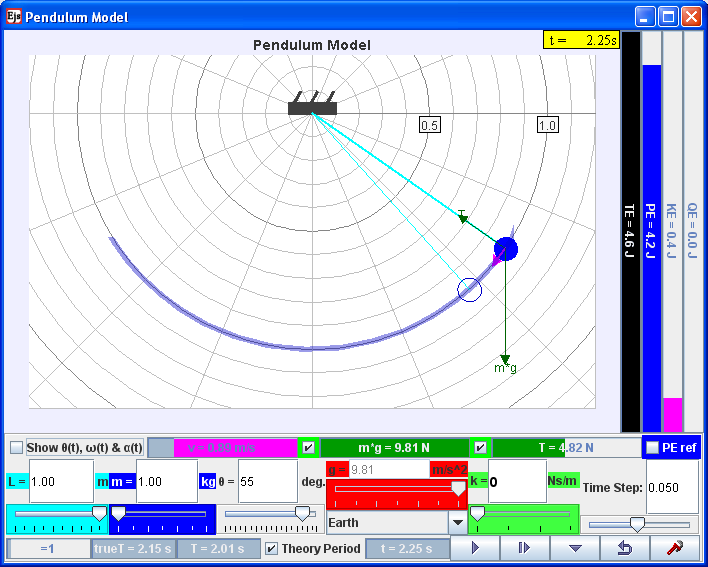Image resolution: width=708 pixels, height=567 pixels.
Task: Click the hollow circle initial position marker
Action: 470,290
